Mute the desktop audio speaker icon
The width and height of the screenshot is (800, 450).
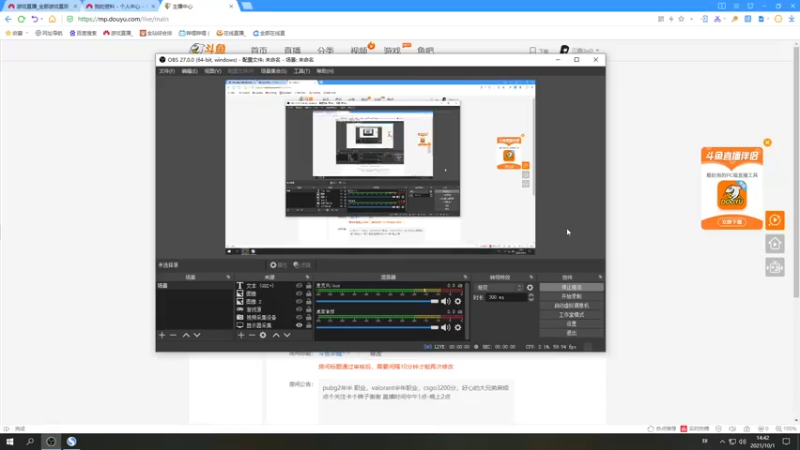click(446, 327)
